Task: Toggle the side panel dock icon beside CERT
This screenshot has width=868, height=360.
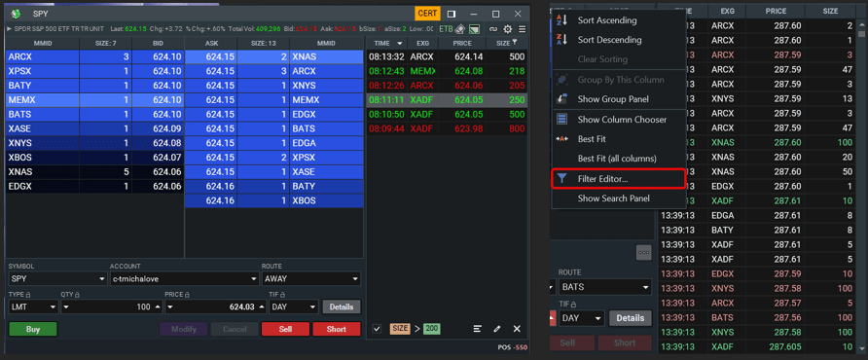Action: click(452, 14)
